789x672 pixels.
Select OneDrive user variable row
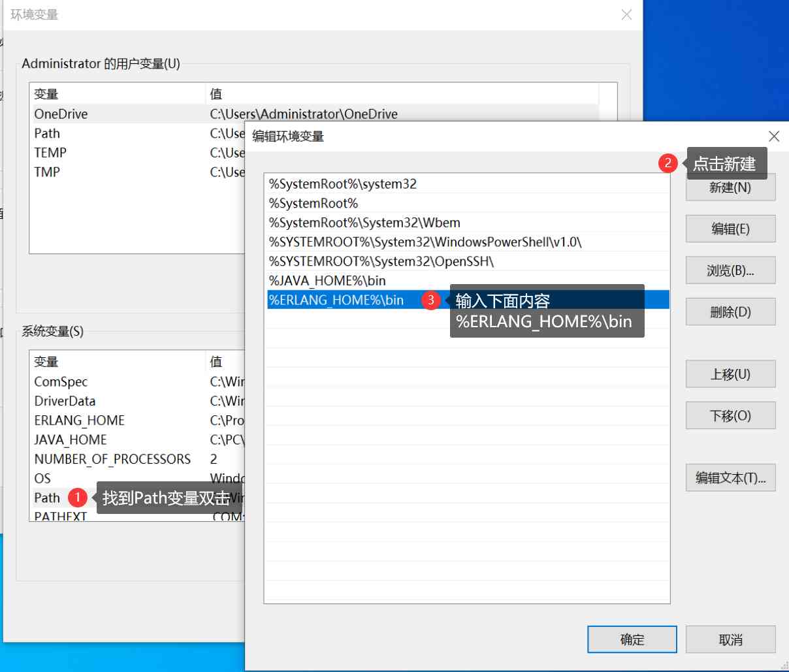pos(315,114)
